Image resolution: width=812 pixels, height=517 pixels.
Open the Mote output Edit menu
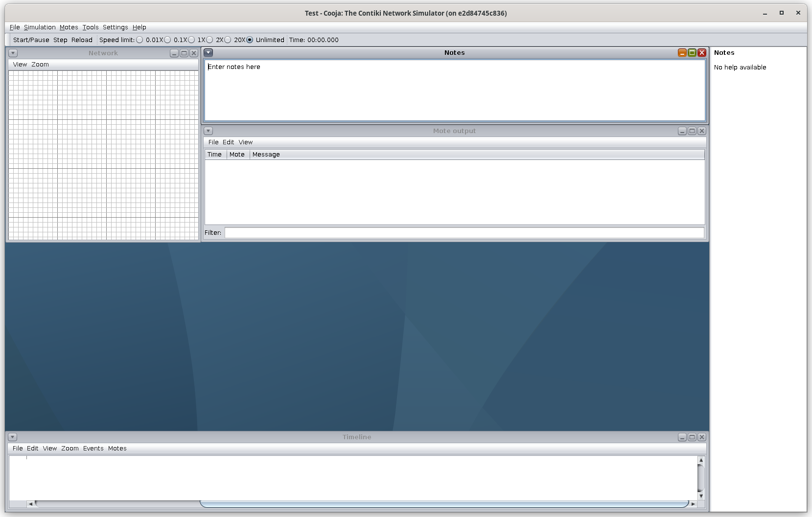pyautogui.click(x=229, y=142)
